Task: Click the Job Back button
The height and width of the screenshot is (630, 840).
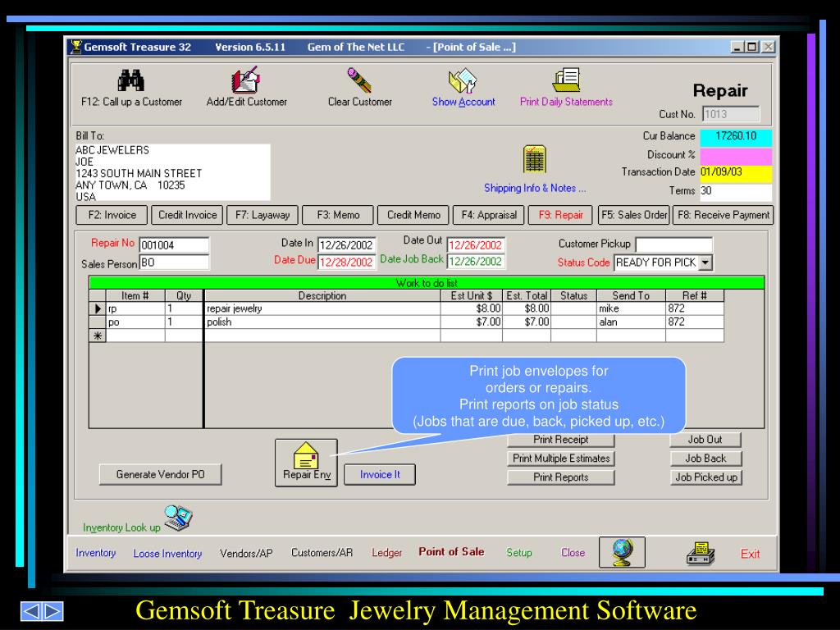Action: point(705,458)
